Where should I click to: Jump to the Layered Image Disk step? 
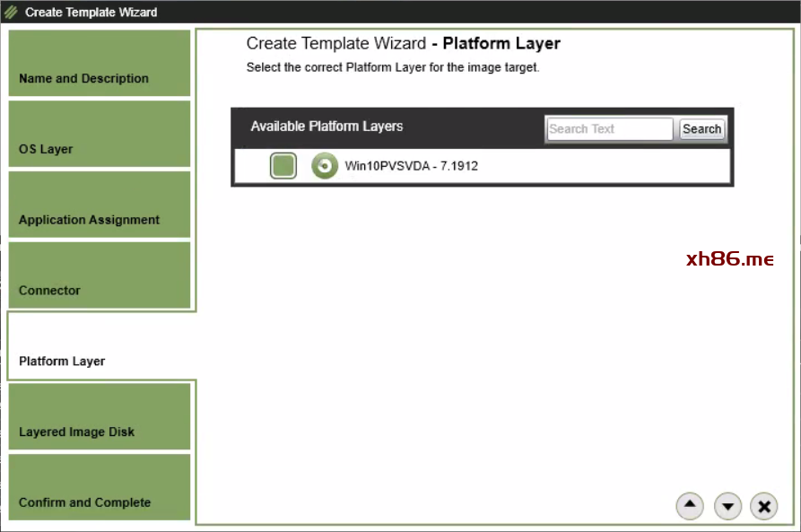coord(100,417)
